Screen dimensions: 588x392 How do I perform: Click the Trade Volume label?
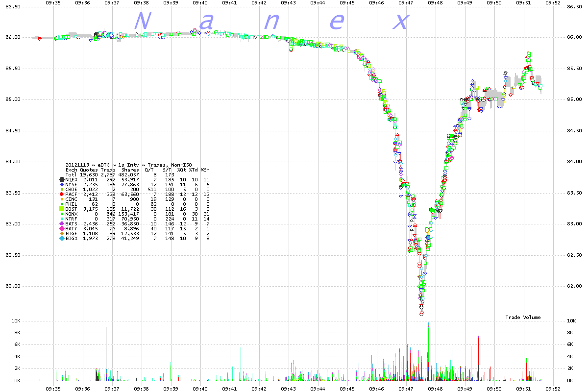click(523, 318)
